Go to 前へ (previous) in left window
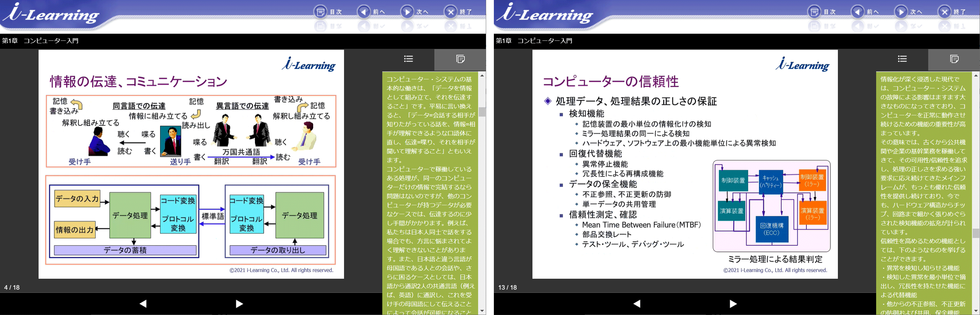This screenshot has height=315, width=980. click(371, 12)
